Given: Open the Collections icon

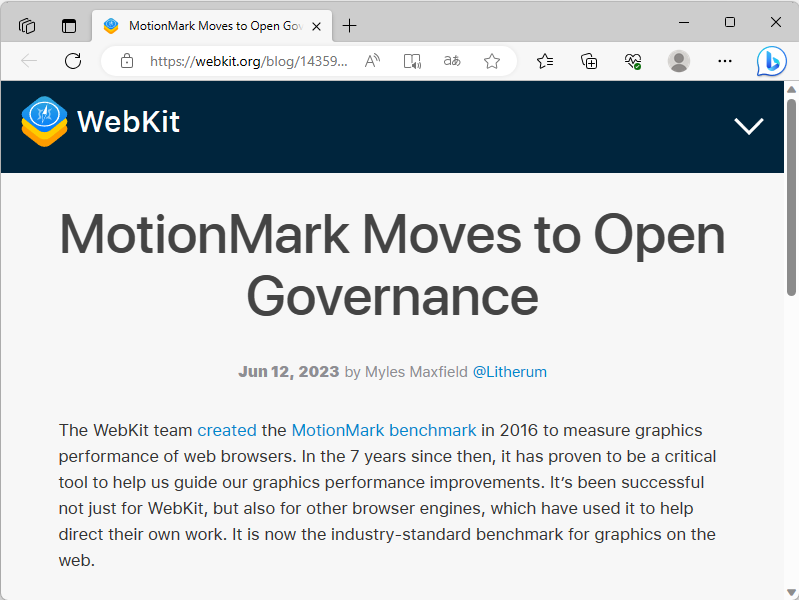Looking at the screenshot, I should coord(589,61).
